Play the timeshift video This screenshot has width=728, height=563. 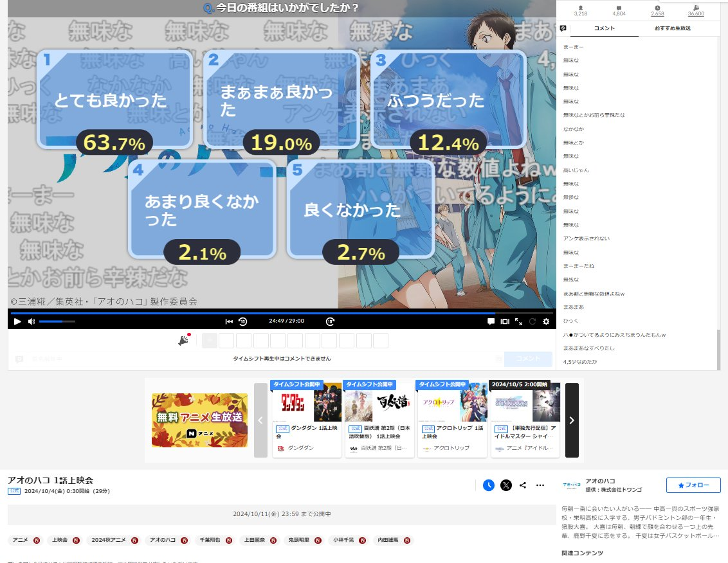click(x=17, y=321)
